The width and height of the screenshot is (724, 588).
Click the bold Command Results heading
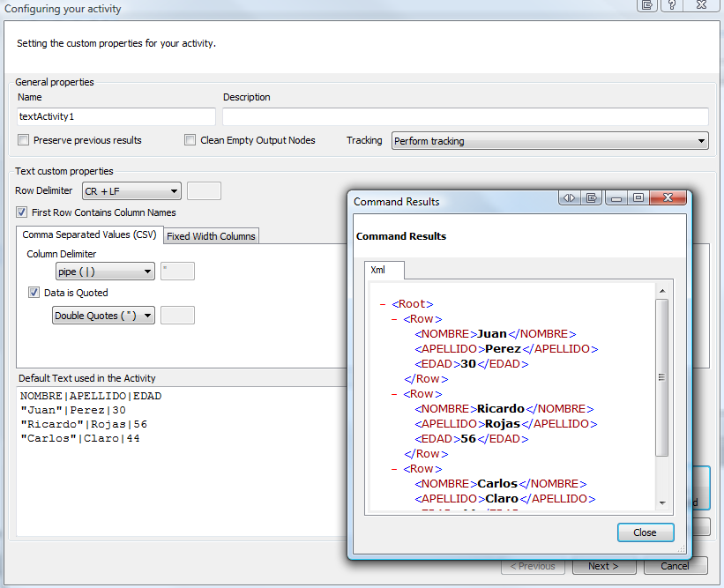(401, 236)
